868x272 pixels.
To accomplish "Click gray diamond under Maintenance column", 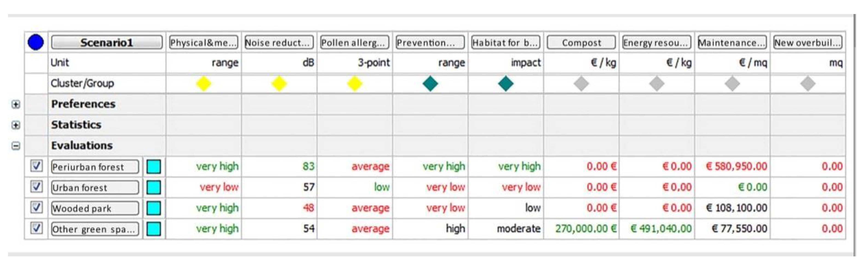I will pyautogui.click(x=732, y=84).
